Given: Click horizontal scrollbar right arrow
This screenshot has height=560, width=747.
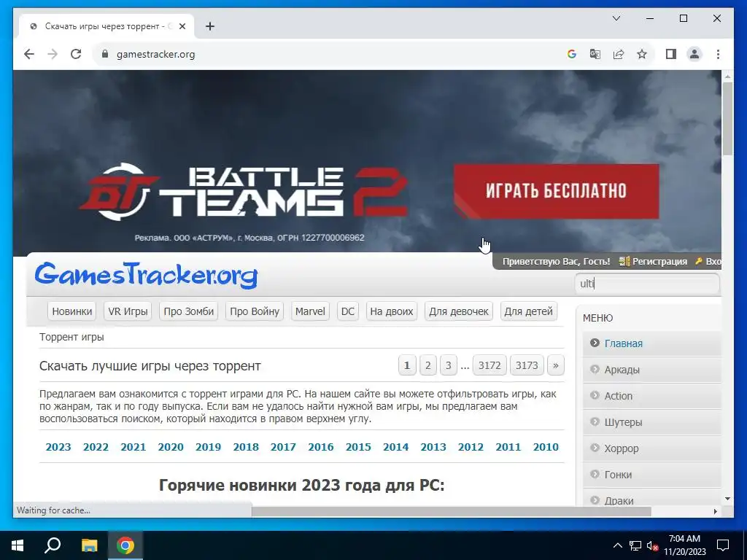Looking at the screenshot, I should [x=715, y=511].
